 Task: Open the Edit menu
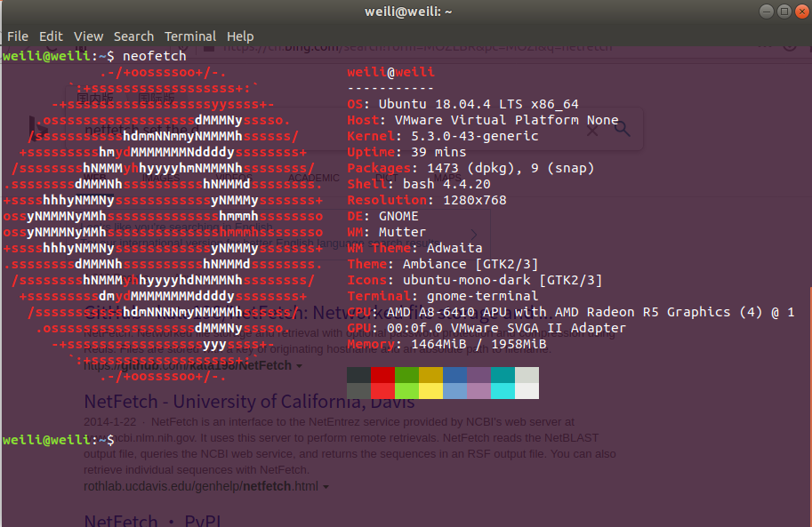(x=50, y=36)
